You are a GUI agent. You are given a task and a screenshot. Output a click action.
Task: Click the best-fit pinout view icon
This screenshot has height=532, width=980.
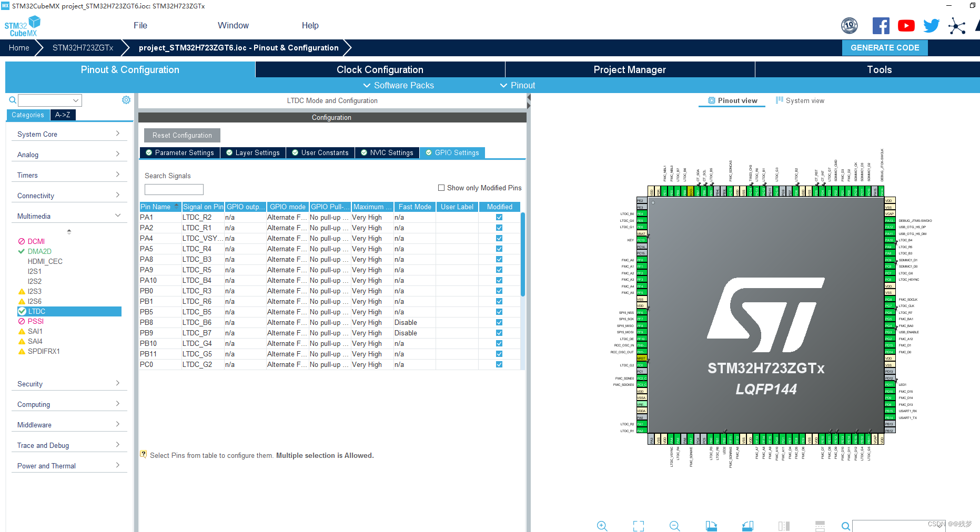click(x=639, y=526)
